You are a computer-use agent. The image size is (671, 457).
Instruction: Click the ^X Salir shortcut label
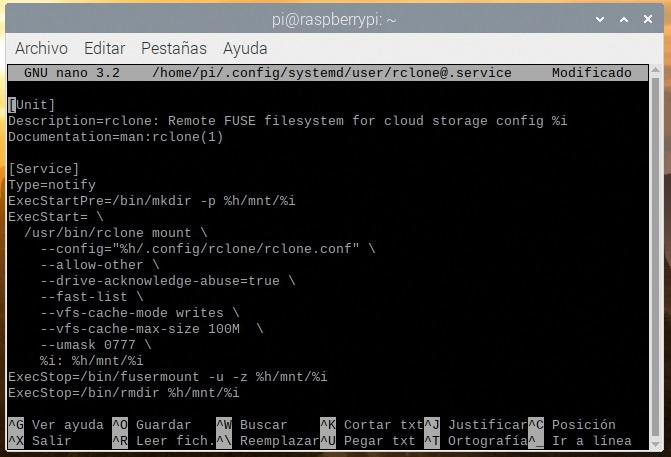(40, 441)
